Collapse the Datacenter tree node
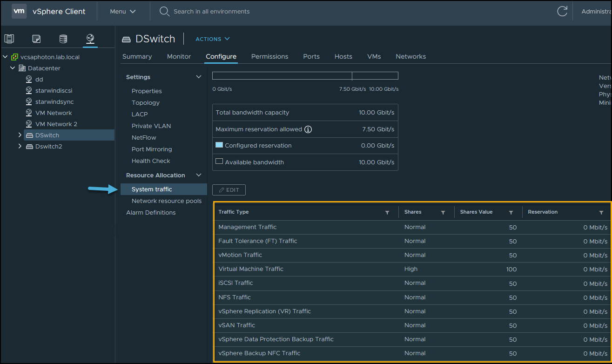The width and height of the screenshot is (612, 364). [13, 68]
